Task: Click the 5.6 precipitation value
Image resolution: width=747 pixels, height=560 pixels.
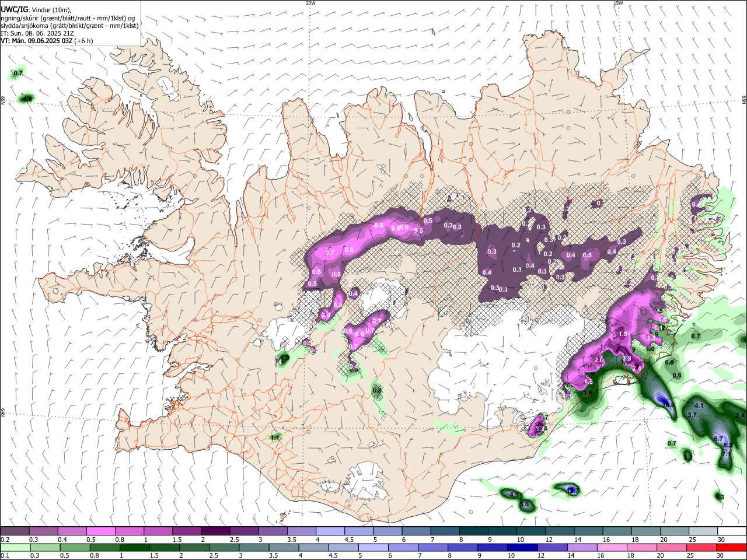Action: (x=524, y=505)
